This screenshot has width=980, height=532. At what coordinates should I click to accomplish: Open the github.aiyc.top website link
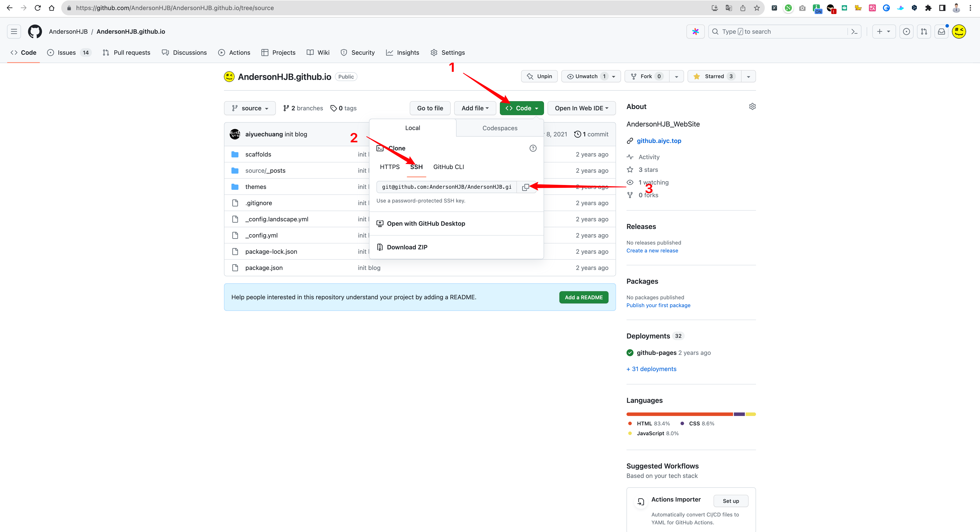point(659,141)
